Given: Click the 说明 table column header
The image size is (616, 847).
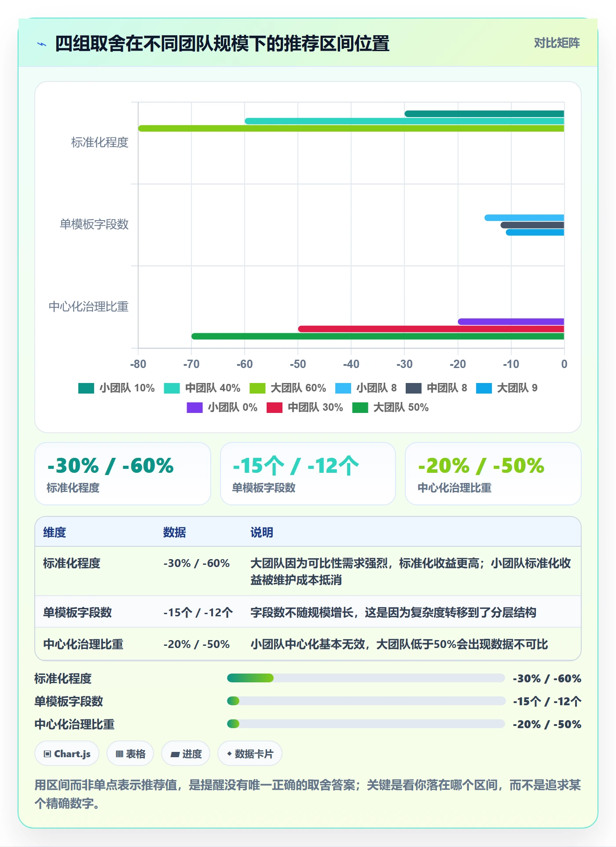Looking at the screenshot, I should click(x=262, y=532).
